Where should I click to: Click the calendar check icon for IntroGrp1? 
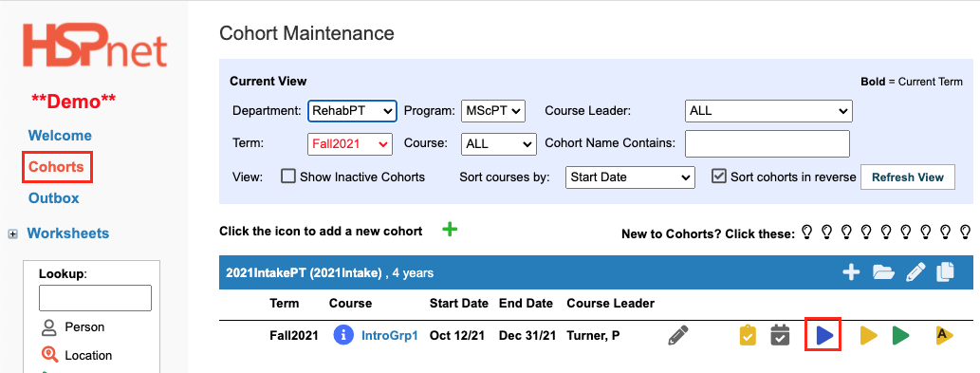(780, 335)
